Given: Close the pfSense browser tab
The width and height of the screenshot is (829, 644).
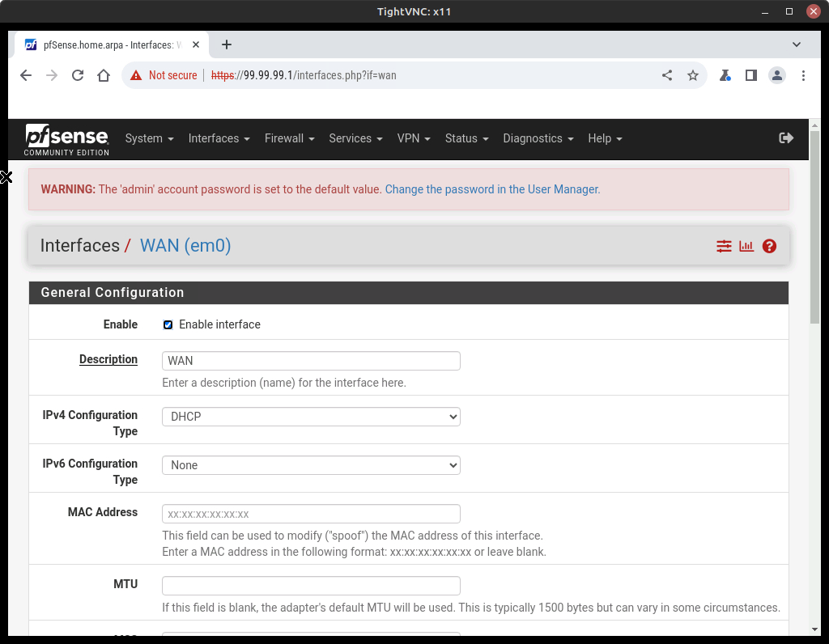Looking at the screenshot, I should pyautogui.click(x=196, y=45).
